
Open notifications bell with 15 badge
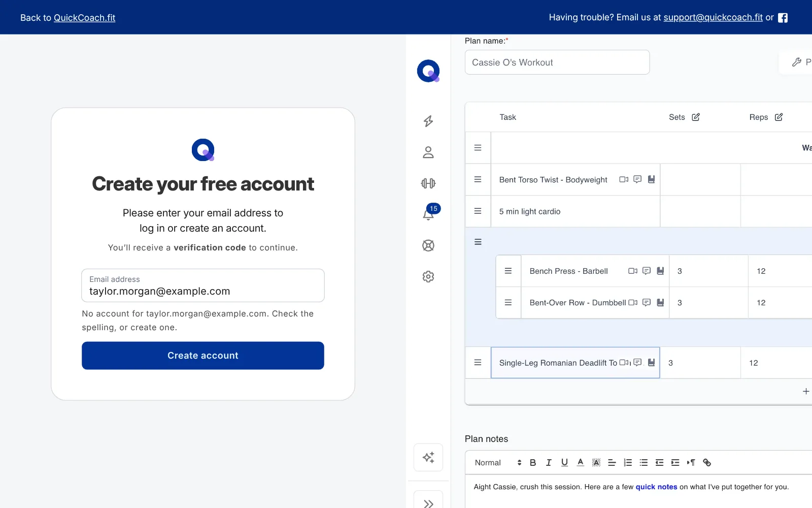point(429,213)
